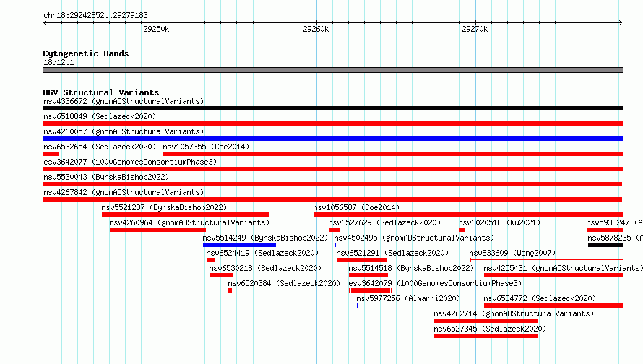Open nsv5514249 (ByrskaBishop2022) label
The height and width of the screenshot is (364, 643).
tap(265, 238)
